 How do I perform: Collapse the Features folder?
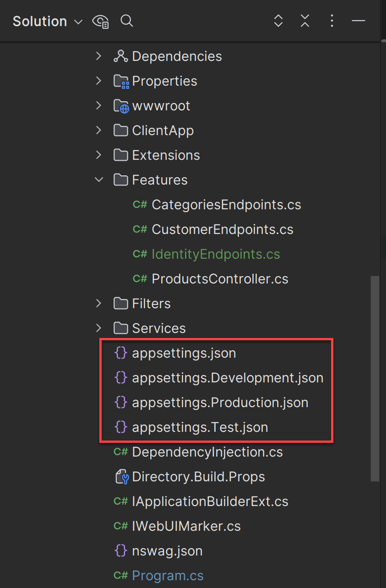point(98,180)
